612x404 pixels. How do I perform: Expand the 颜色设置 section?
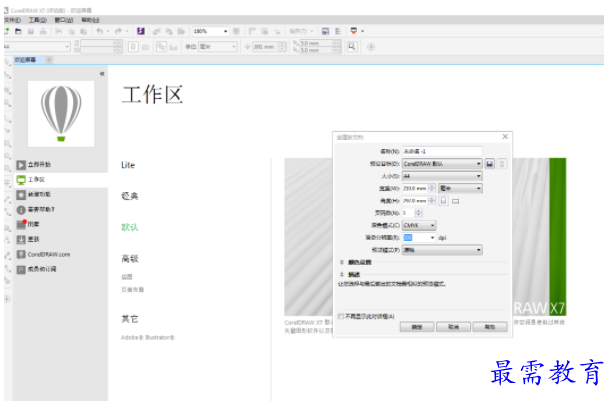click(342, 262)
